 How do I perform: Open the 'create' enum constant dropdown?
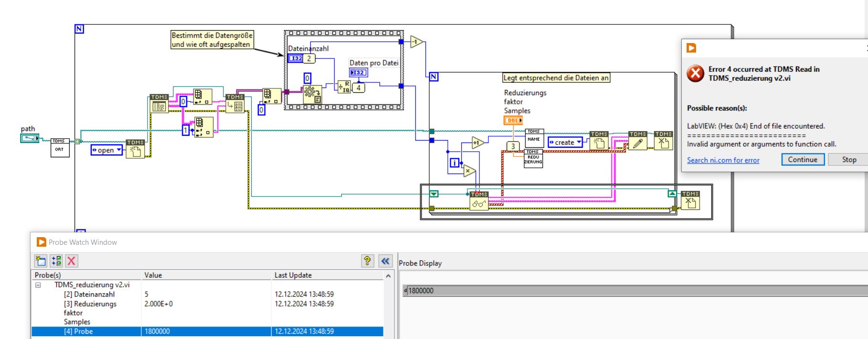click(x=579, y=142)
